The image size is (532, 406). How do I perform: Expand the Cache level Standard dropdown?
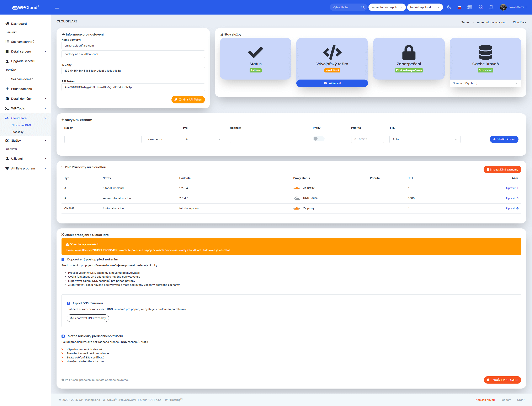tap(485, 83)
